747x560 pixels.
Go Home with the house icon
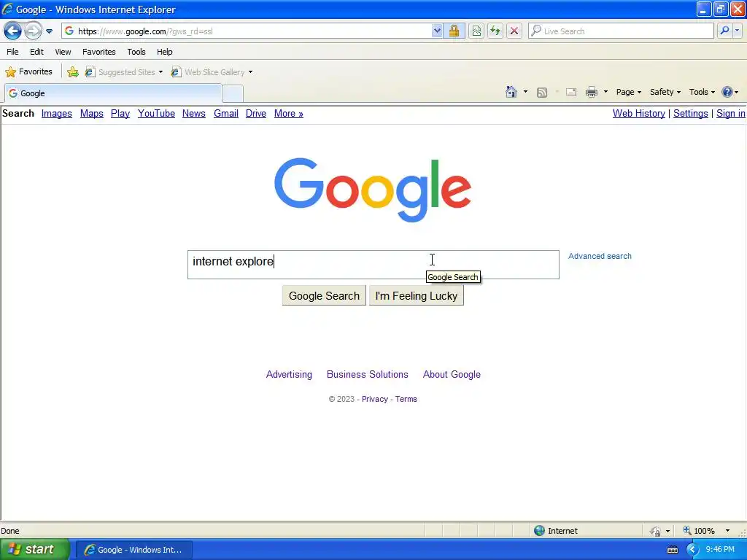point(511,92)
